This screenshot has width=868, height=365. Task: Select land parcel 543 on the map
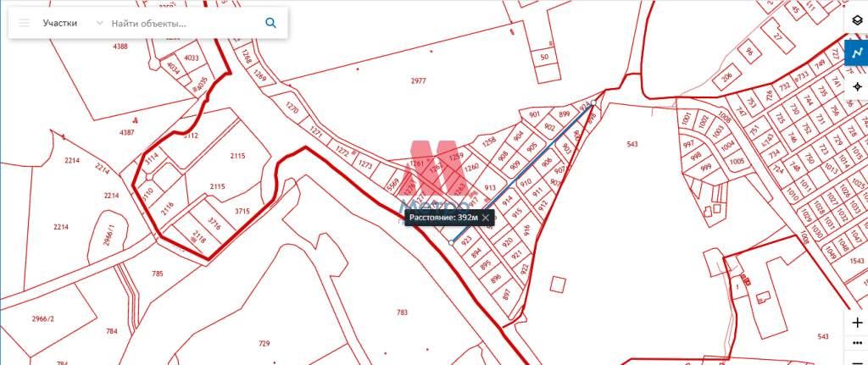tap(632, 144)
